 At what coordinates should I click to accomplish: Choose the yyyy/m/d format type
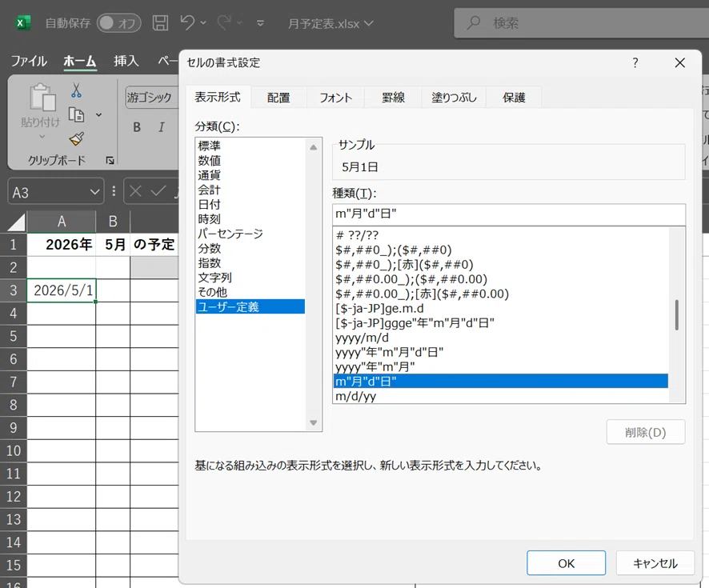501,338
